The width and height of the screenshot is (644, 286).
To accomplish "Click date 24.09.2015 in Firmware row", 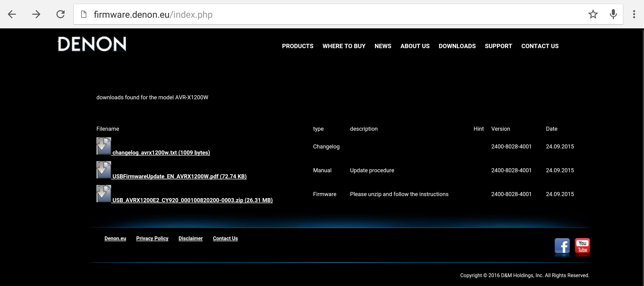I will 560,194.
